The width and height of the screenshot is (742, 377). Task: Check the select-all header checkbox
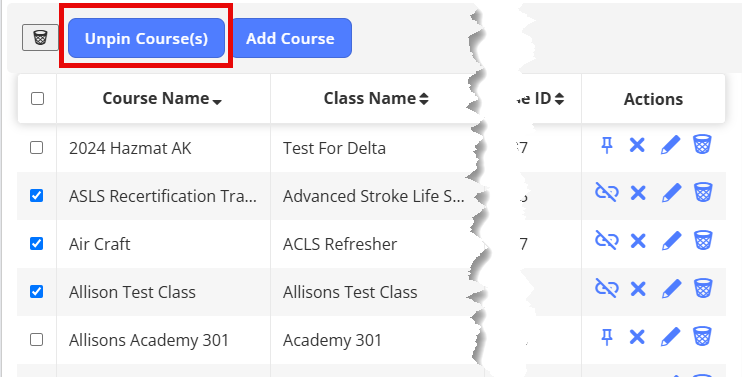[x=37, y=98]
